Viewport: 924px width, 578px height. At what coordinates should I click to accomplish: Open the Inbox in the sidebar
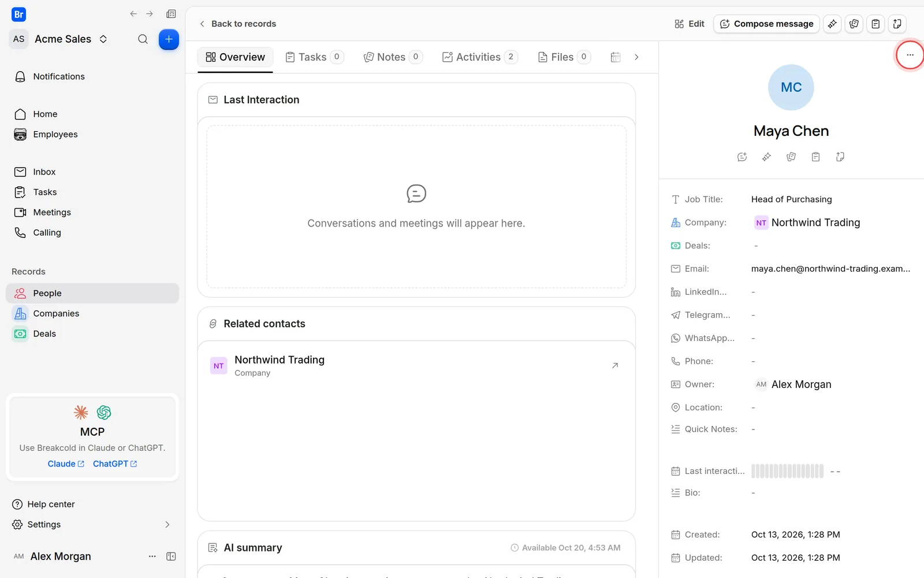(x=92, y=172)
